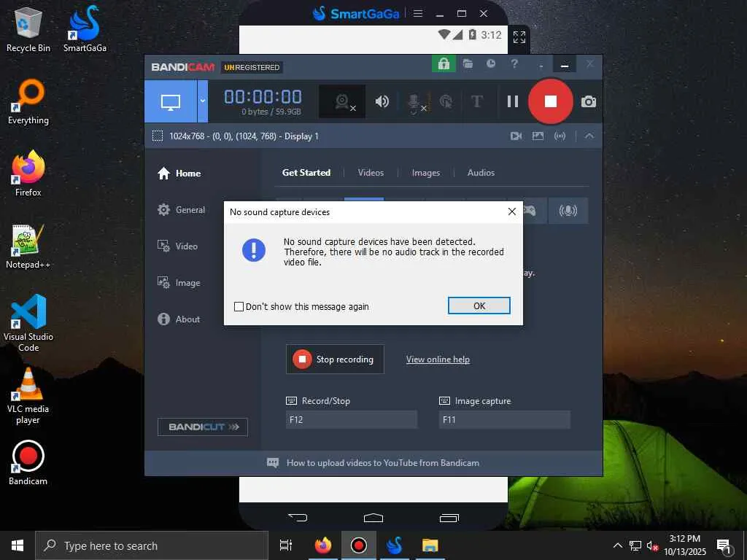Select the Bandicam desktop shortcut
Viewport: 747px width, 560px height.
28,463
